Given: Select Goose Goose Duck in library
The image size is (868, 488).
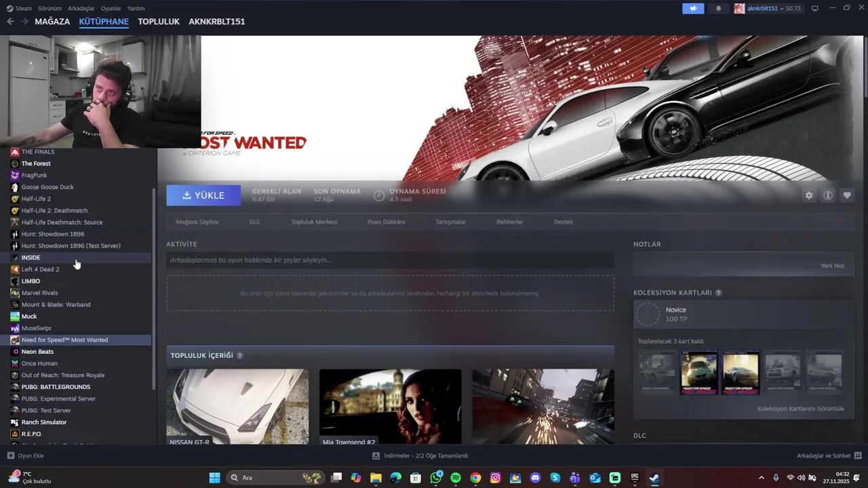Looking at the screenshot, I should 76,187.
